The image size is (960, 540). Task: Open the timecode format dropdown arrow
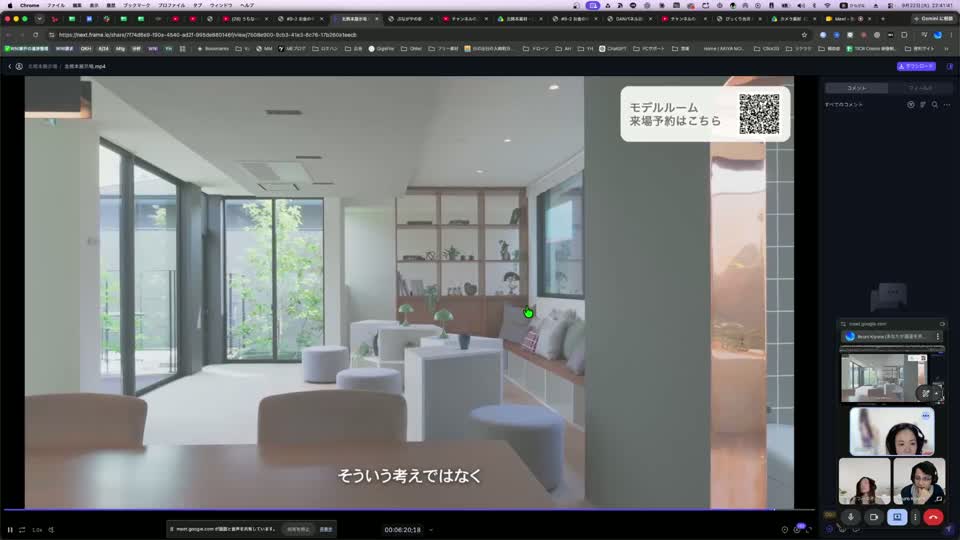pyautogui.click(x=431, y=530)
